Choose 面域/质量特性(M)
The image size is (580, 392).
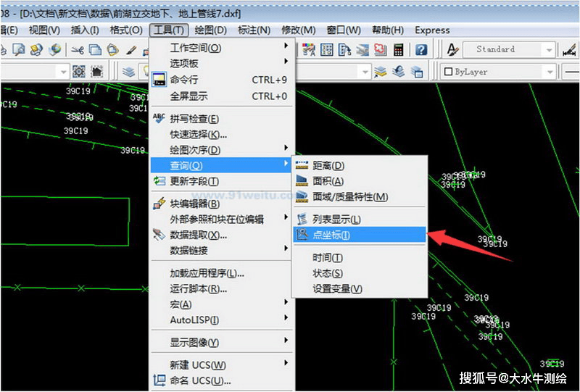[359, 197]
